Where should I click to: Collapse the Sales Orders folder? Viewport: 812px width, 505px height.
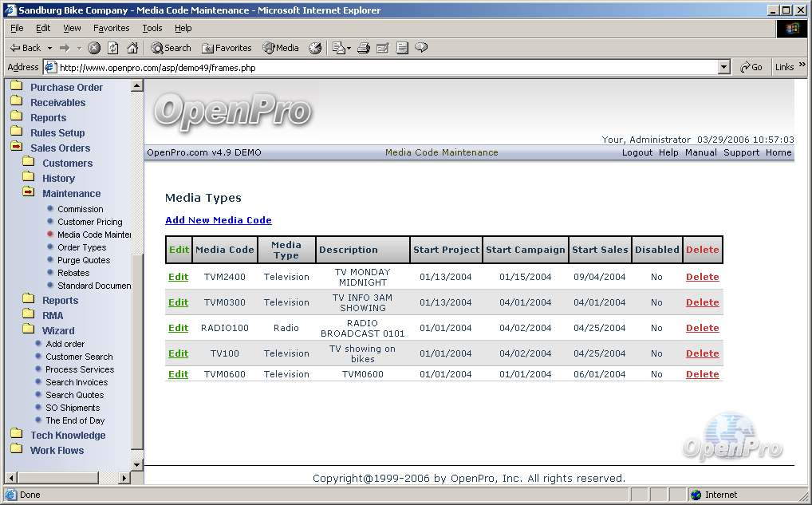click(60, 148)
